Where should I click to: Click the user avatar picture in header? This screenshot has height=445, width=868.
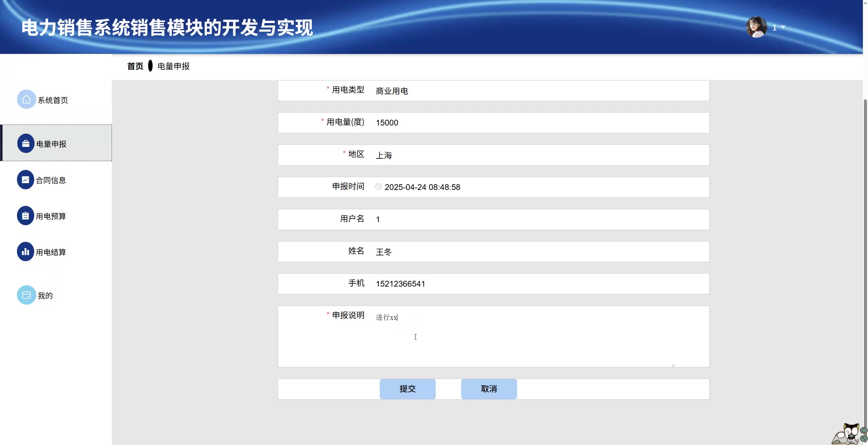[x=756, y=27]
